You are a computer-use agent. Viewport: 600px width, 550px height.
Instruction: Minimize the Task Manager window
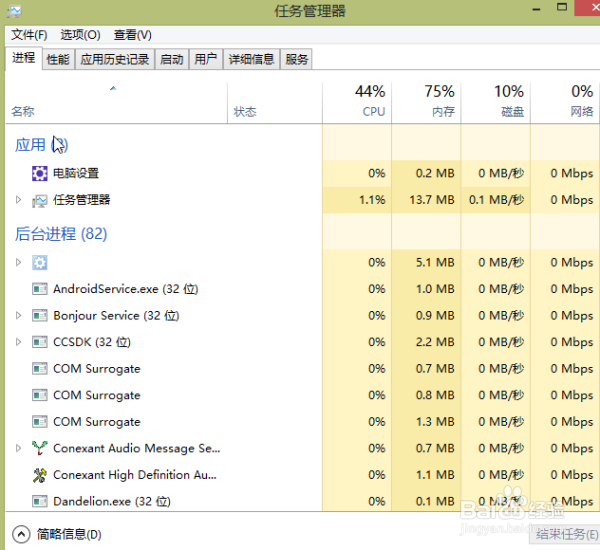click(536, 9)
